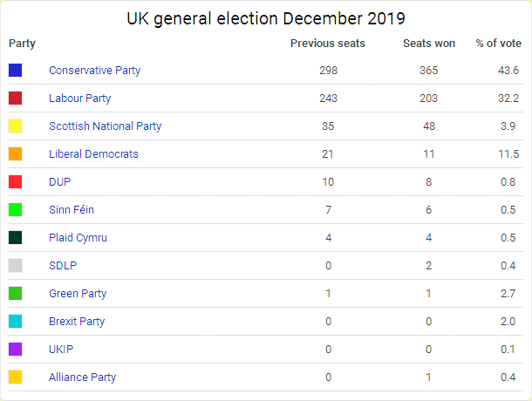The image size is (532, 401).
Task: Visit the Green Party link
Action: [x=78, y=294]
